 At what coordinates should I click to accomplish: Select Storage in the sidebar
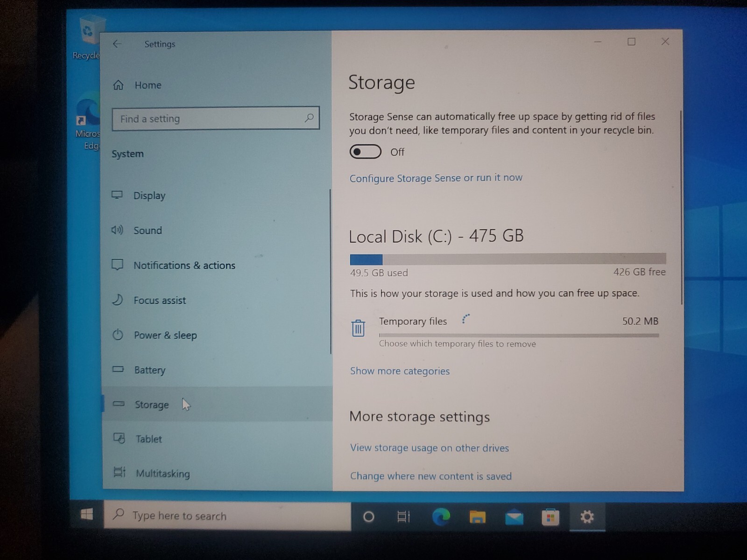217,404
